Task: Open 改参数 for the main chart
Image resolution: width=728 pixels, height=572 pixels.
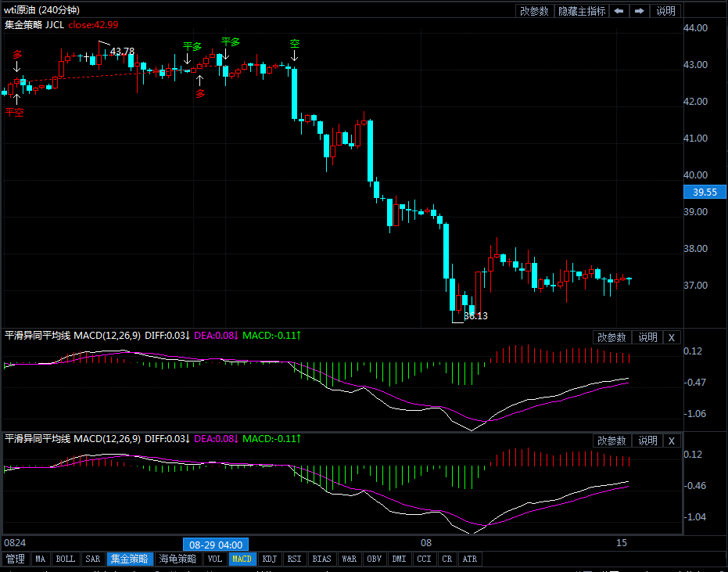Action: point(534,11)
